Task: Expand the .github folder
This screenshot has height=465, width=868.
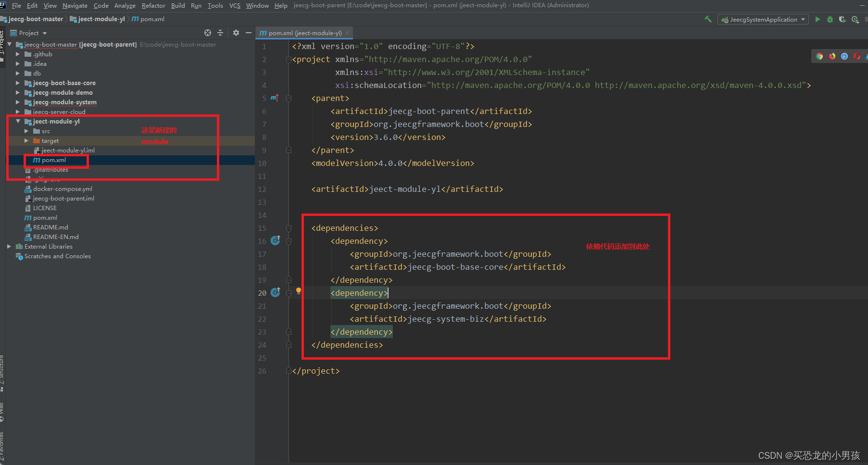Action: click(18, 54)
